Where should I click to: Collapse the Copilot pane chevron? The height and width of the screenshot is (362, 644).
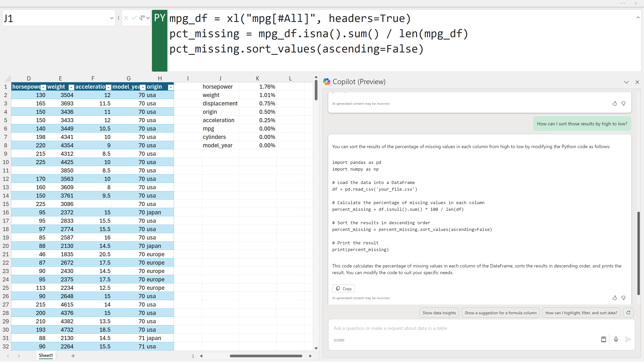[626, 82]
